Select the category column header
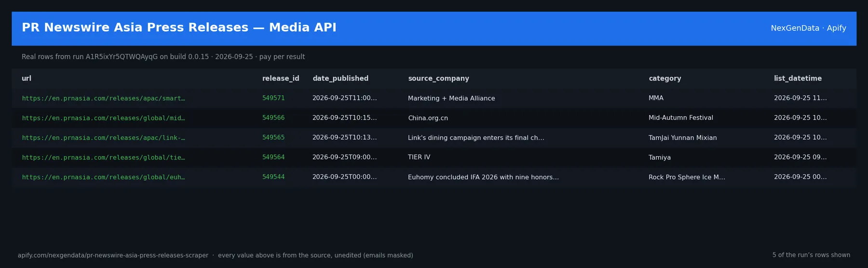This screenshot has height=268, width=868. click(x=665, y=79)
